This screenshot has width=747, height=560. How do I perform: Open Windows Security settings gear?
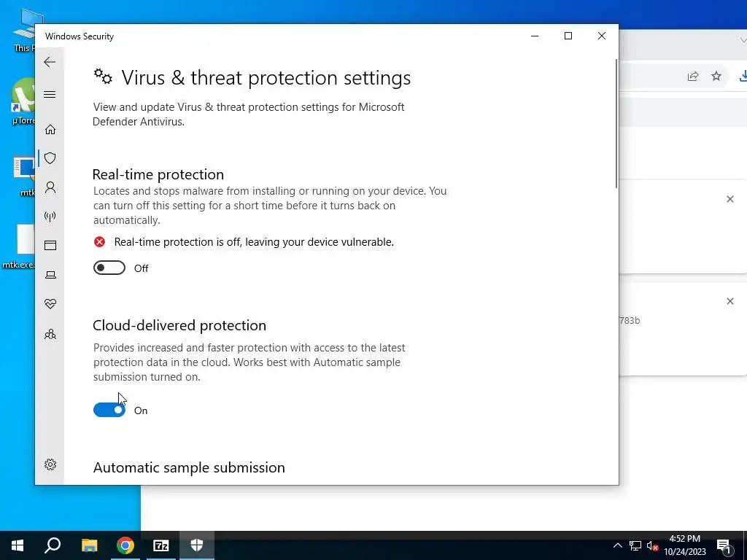click(x=50, y=464)
